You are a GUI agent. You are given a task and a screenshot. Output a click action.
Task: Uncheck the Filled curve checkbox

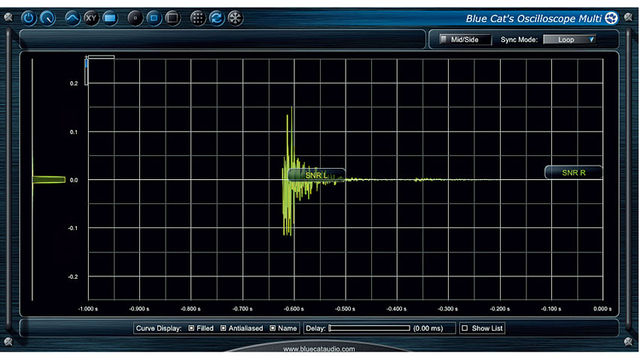pos(191,328)
